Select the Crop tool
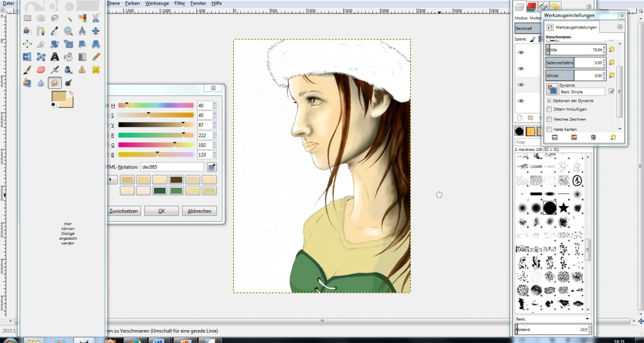 (x=41, y=44)
